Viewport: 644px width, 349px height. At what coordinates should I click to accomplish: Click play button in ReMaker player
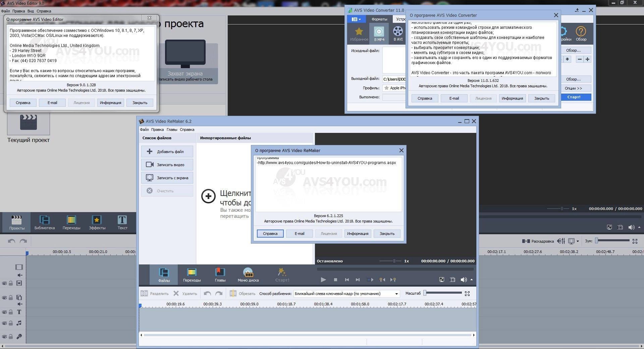click(x=323, y=280)
